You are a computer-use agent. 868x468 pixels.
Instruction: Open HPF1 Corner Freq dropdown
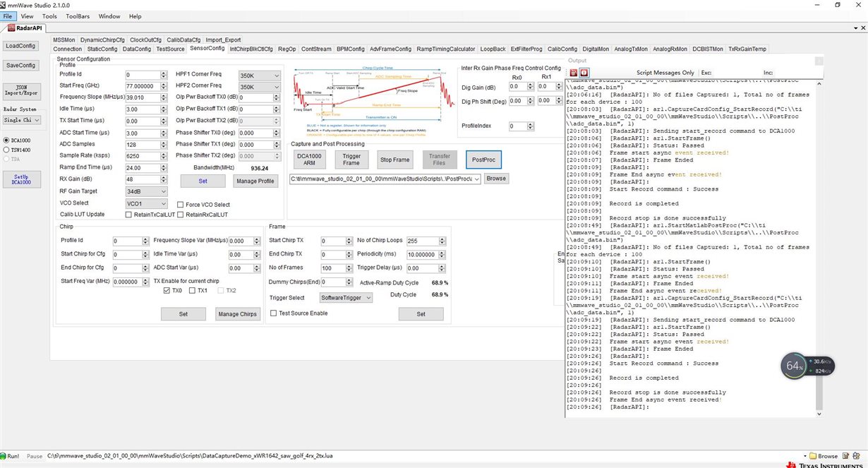point(260,76)
